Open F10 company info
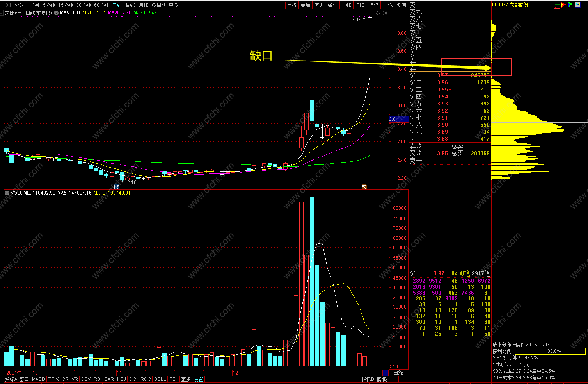Screen dimensions: 588x384 360,5
